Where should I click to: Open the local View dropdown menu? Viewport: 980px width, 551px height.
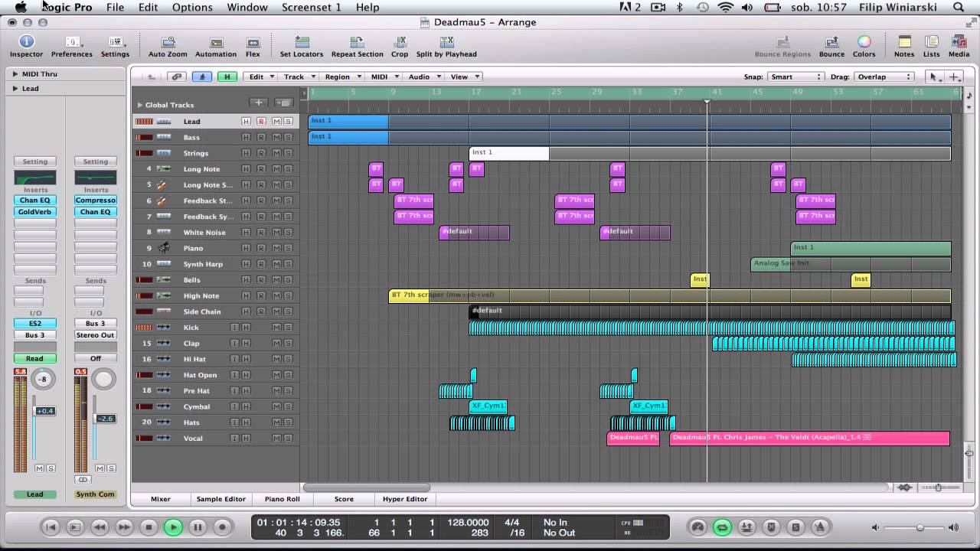click(x=464, y=77)
